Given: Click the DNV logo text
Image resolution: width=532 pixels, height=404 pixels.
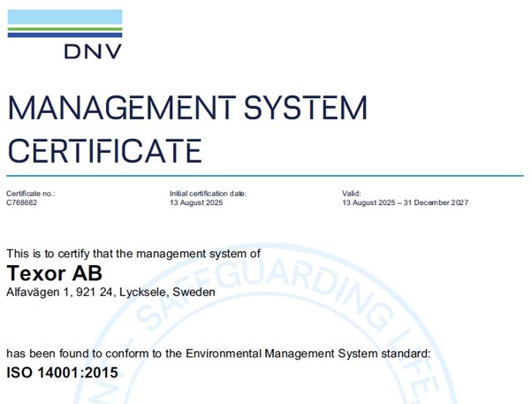Looking at the screenshot, I should pos(92,50).
